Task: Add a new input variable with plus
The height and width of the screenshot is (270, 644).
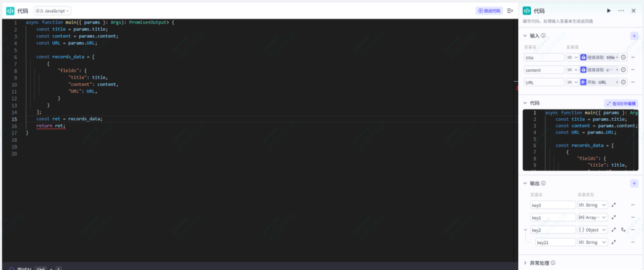Action: click(634, 36)
